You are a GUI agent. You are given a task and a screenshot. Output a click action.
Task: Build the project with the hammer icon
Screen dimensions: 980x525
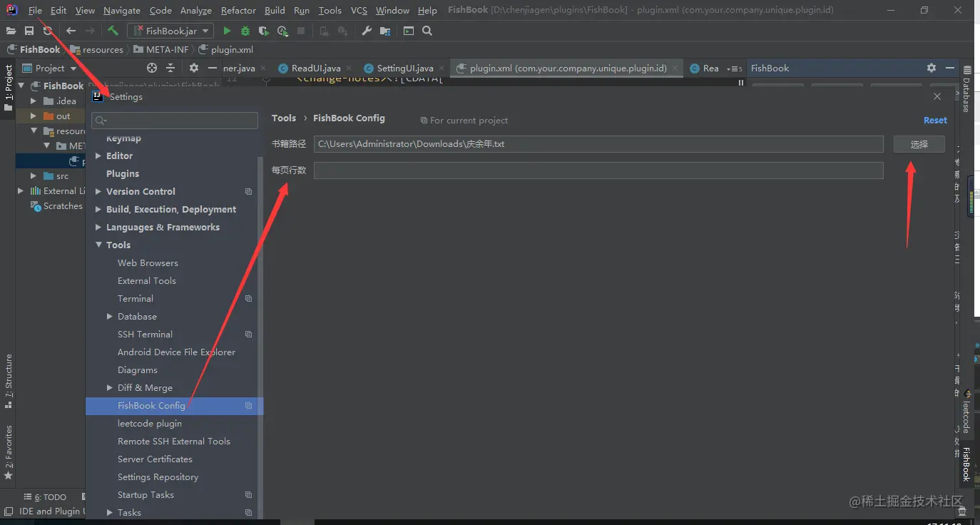[113, 31]
